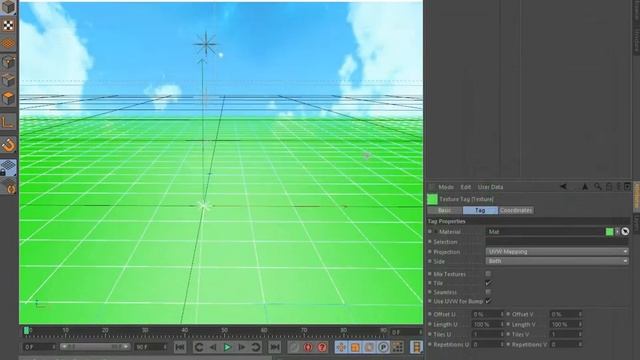Click the green material preview swatch
Viewport: 640px width, 360px height.
click(x=609, y=231)
